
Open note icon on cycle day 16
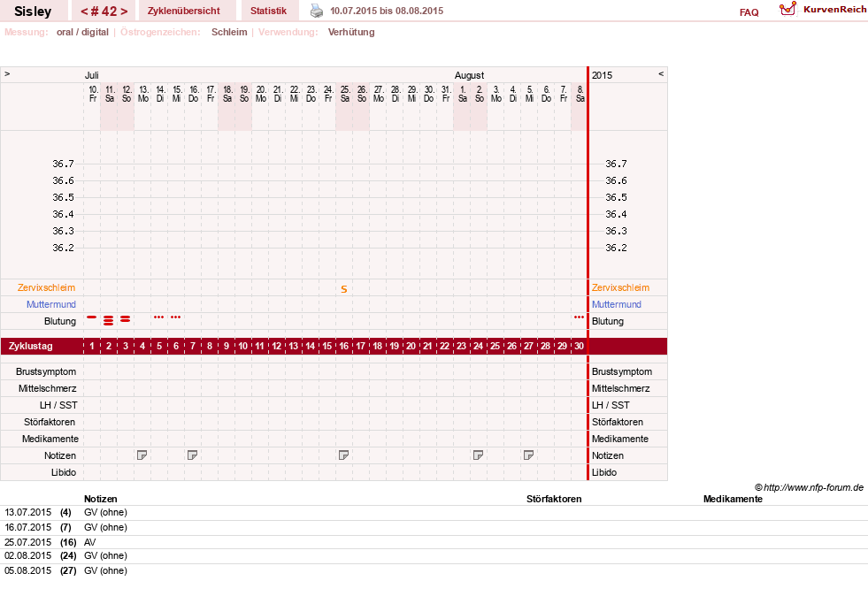pyautogui.click(x=343, y=455)
